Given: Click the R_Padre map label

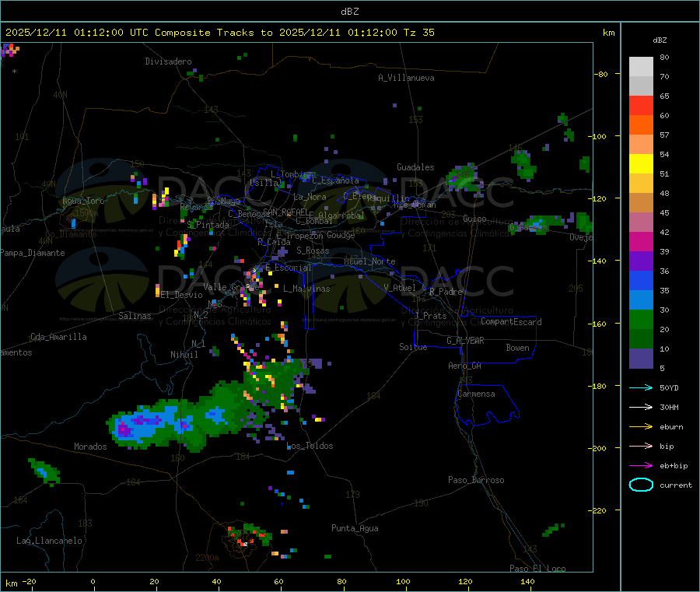Looking at the screenshot, I should tap(446, 292).
